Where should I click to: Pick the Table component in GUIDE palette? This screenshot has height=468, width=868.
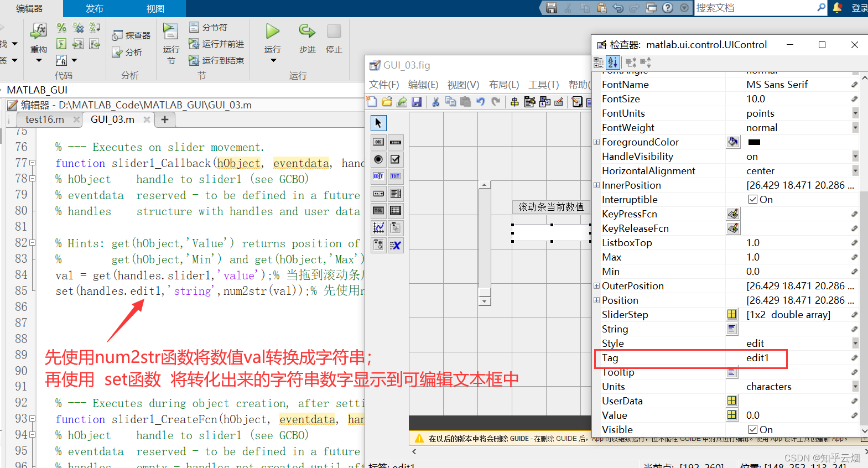pos(396,211)
